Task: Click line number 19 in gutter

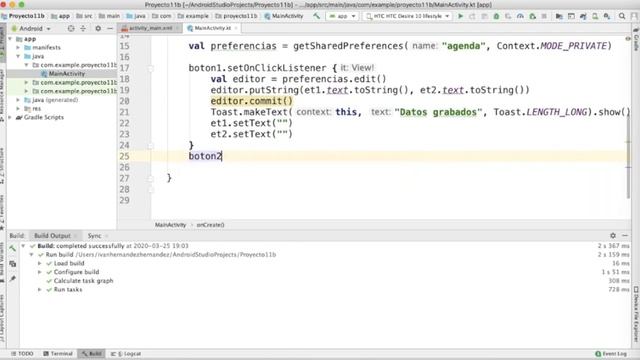Action: pos(125,90)
